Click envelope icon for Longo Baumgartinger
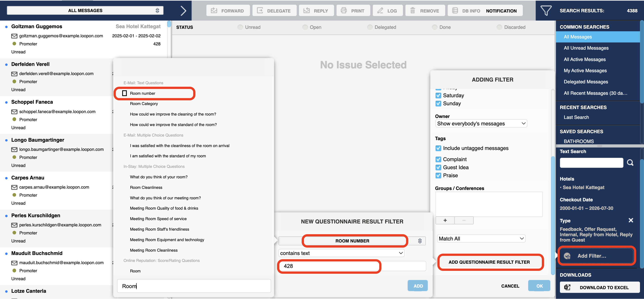This screenshot has height=299, width=644. 14,149
